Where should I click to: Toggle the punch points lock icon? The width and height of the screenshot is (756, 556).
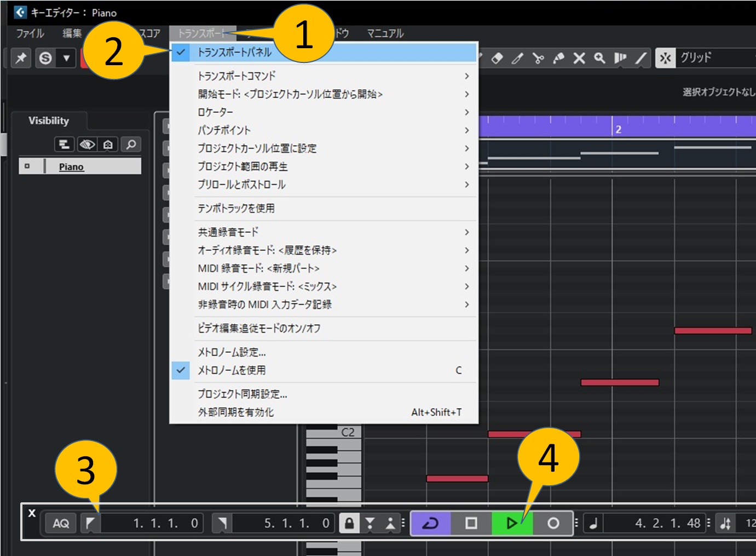349,523
